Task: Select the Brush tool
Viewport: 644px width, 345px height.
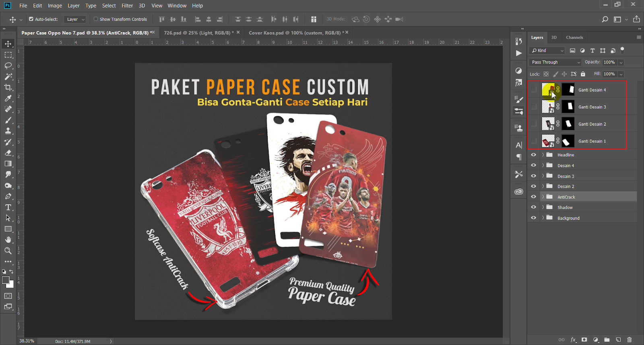Action: (8, 120)
